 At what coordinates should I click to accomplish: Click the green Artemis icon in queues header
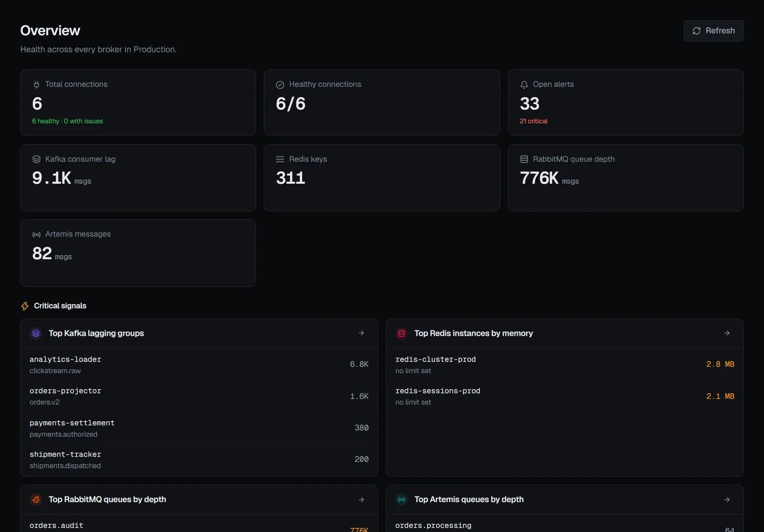(402, 500)
